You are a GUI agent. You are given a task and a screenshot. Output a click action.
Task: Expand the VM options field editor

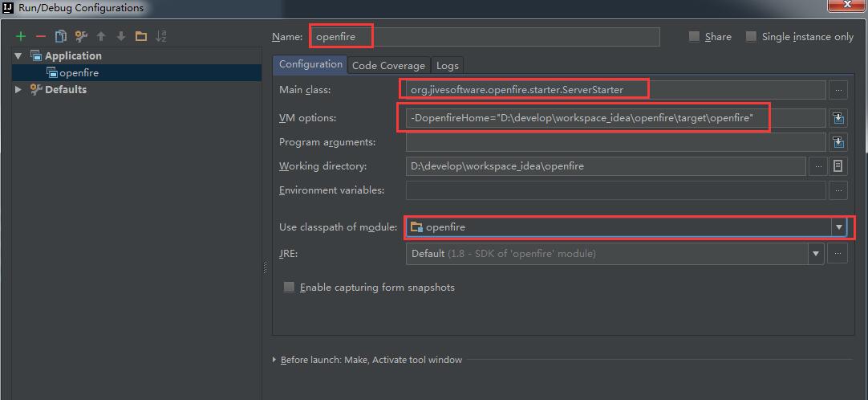(x=838, y=118)
